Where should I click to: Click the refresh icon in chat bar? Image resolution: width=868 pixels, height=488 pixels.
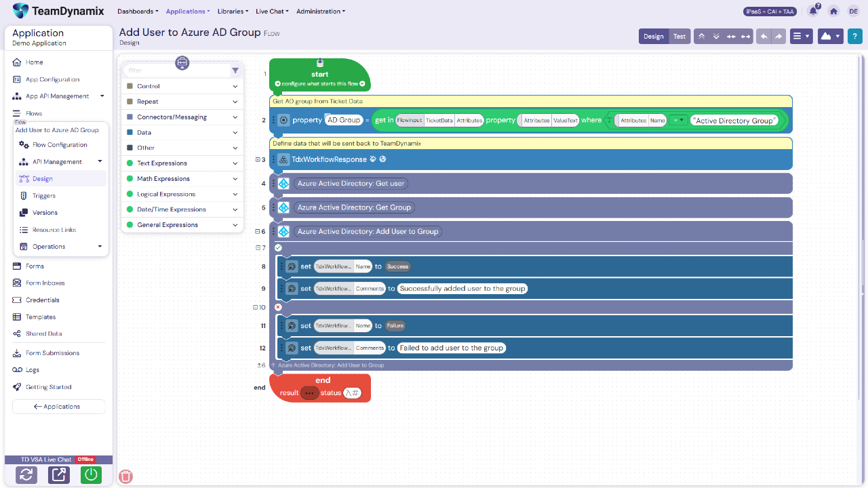coord(26,474)
